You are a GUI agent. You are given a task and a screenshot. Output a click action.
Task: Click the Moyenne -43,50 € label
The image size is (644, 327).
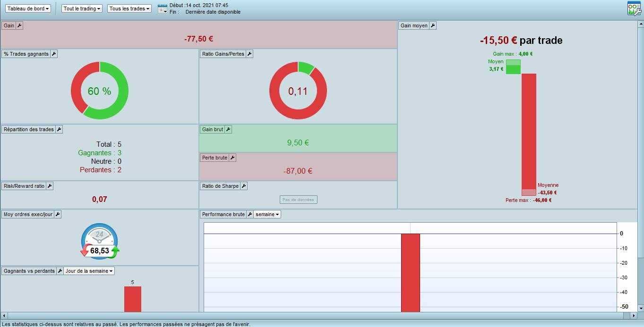548,189
